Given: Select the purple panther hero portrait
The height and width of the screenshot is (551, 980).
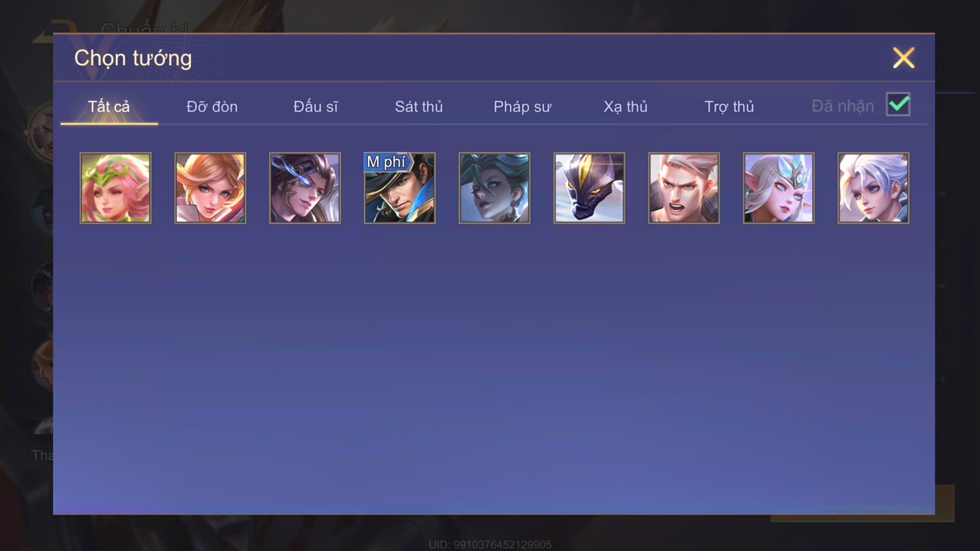Looking at the screenshot, I should (x=589, y=188).
